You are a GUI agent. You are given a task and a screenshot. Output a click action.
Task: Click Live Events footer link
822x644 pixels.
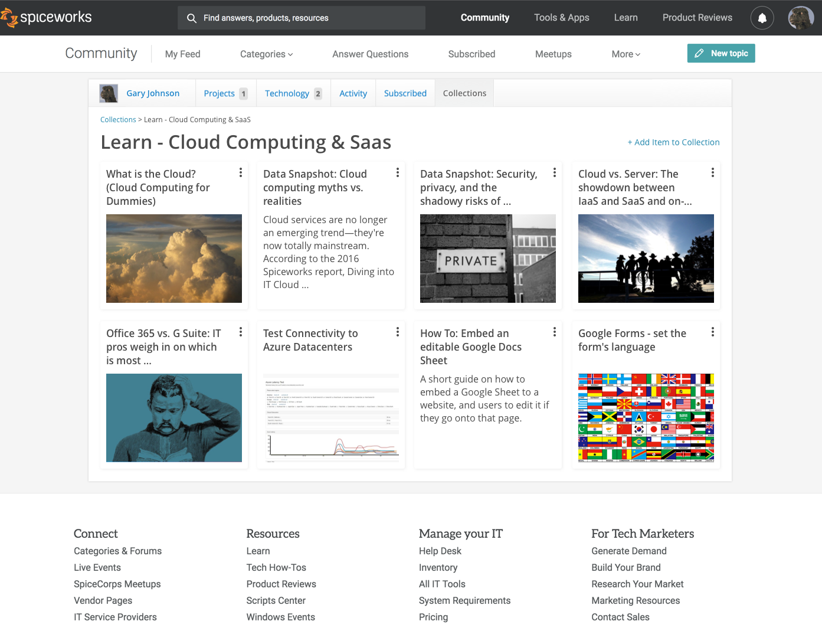(97, 567)
